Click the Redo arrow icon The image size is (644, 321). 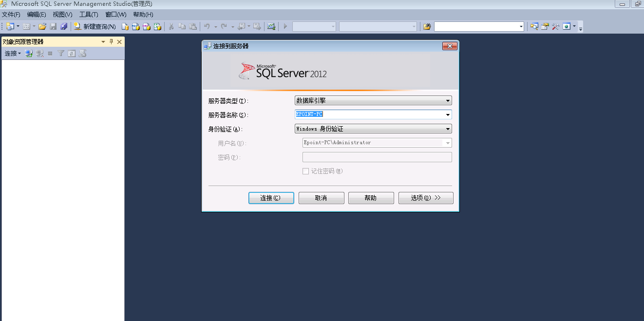click(224, 26)
